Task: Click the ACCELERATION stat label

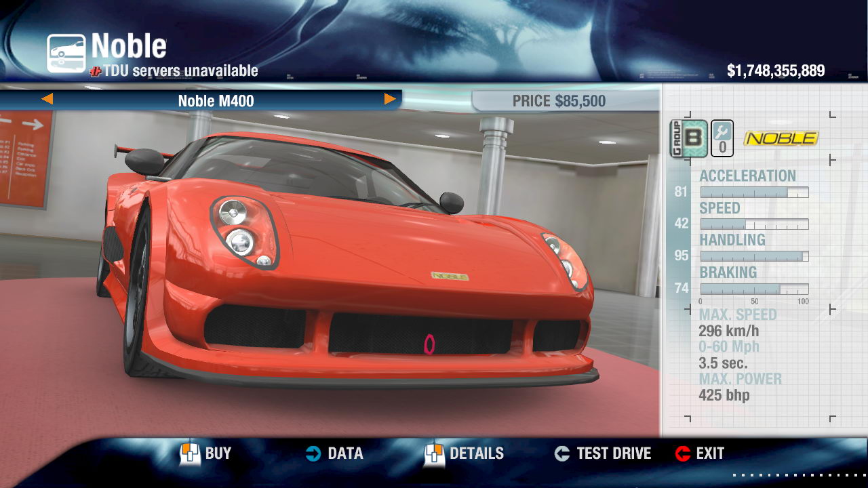Action: click(x=748, y=176)
